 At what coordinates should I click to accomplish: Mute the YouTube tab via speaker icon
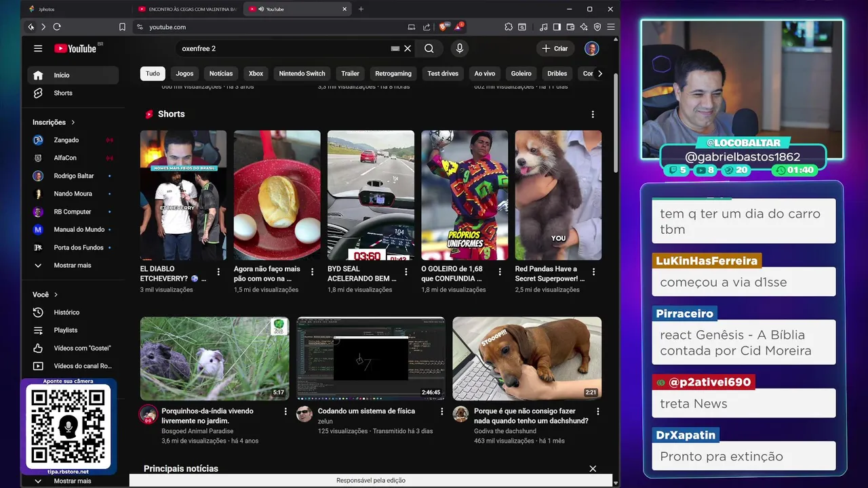260,9
